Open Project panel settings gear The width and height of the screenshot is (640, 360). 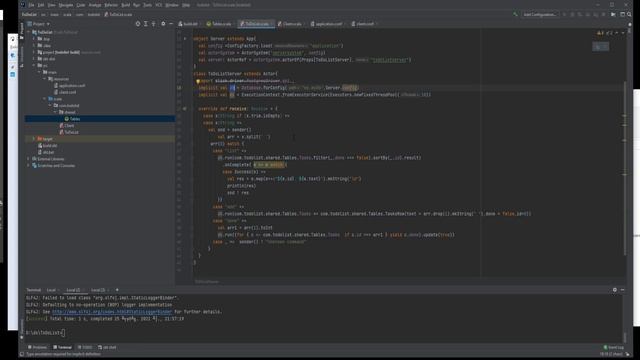tap(163, 24)
